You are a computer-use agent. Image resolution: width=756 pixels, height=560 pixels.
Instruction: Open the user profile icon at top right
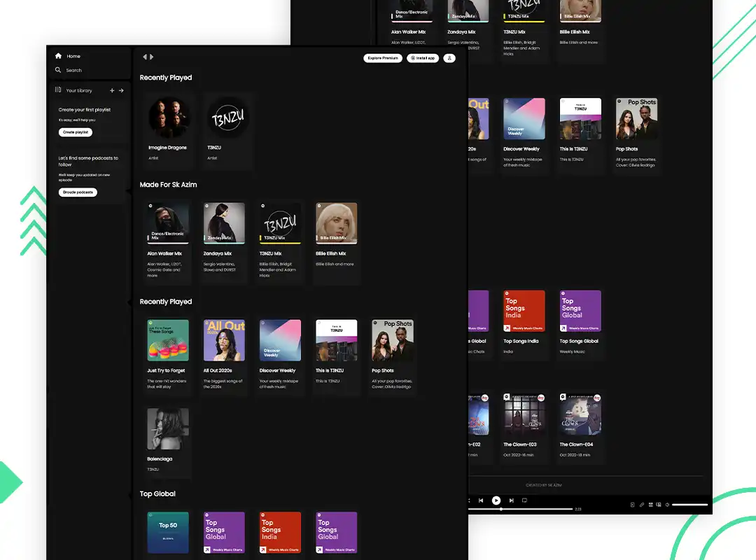click(449, 58)
